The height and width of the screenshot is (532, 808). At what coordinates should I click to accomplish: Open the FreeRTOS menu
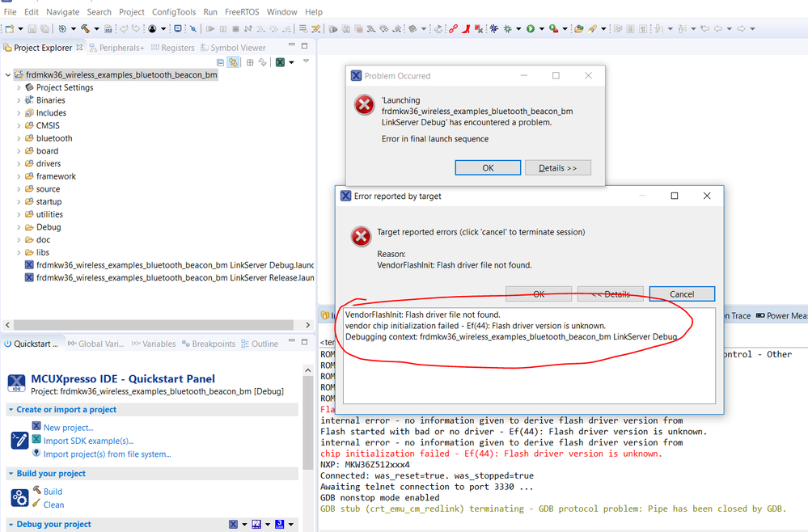(x=242, y=12)
